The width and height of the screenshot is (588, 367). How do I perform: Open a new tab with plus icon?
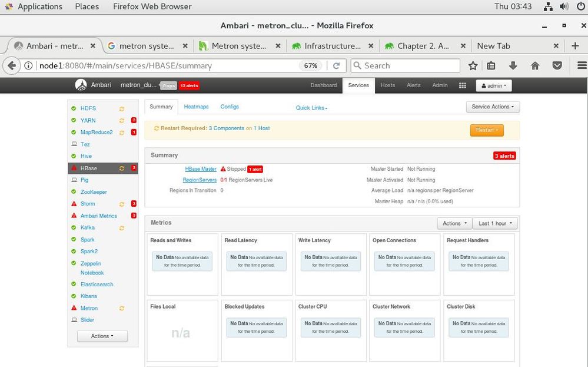point(575,46)
